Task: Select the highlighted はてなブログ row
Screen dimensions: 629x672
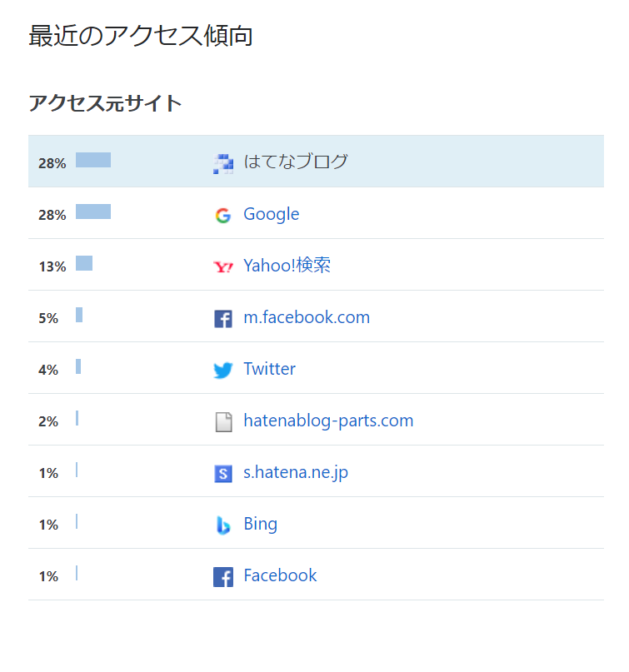Action: point(316,162)
